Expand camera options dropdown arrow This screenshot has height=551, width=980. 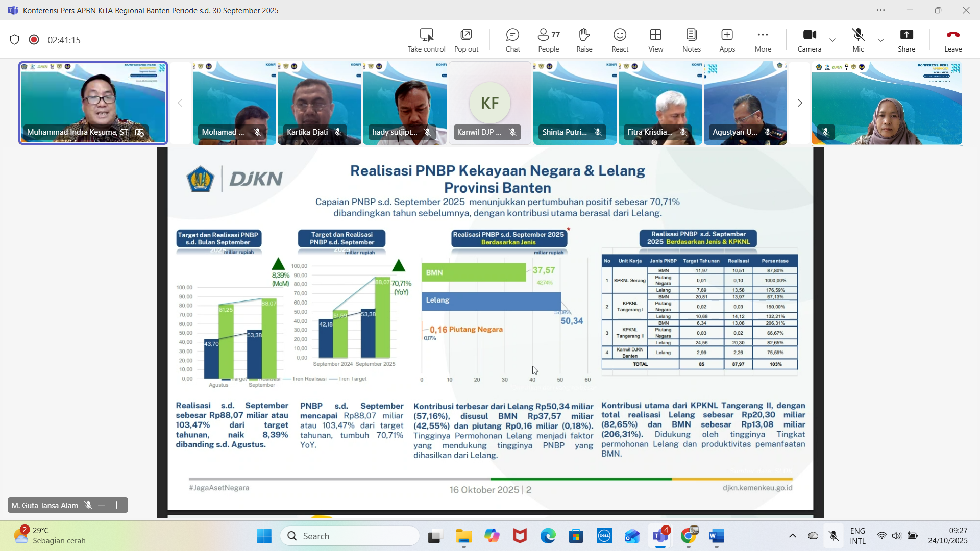click(x=832, y=40)
